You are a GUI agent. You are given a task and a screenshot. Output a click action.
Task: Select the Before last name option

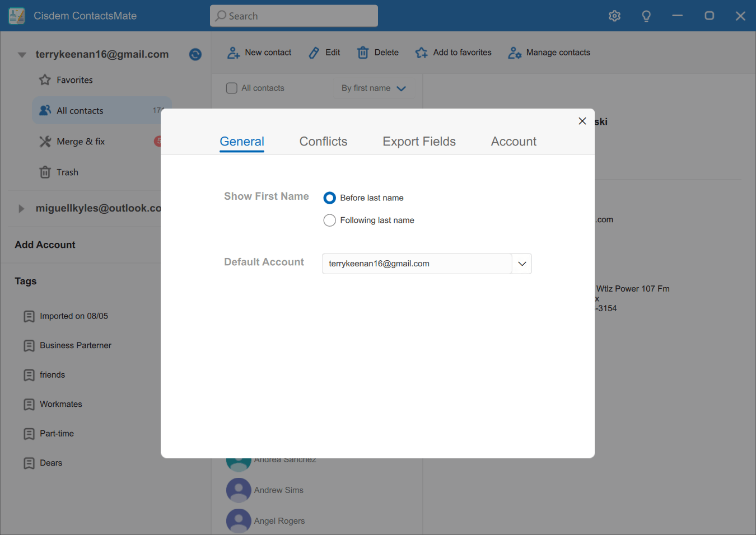pyautogui.click(x=330, y=198)
